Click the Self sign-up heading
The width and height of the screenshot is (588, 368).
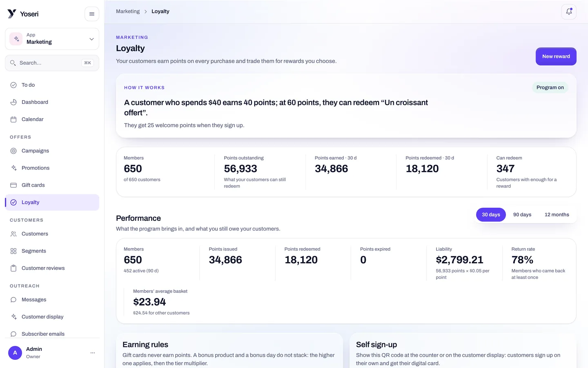pyautogui.click(x=376, y=345)
